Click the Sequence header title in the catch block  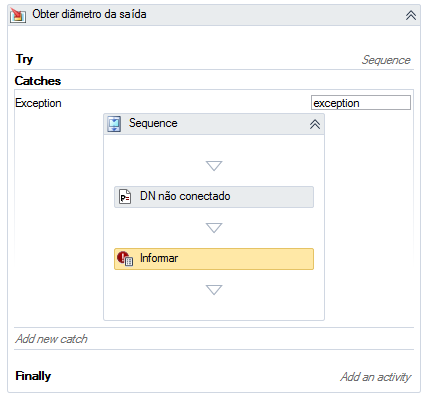pos(153,123)
